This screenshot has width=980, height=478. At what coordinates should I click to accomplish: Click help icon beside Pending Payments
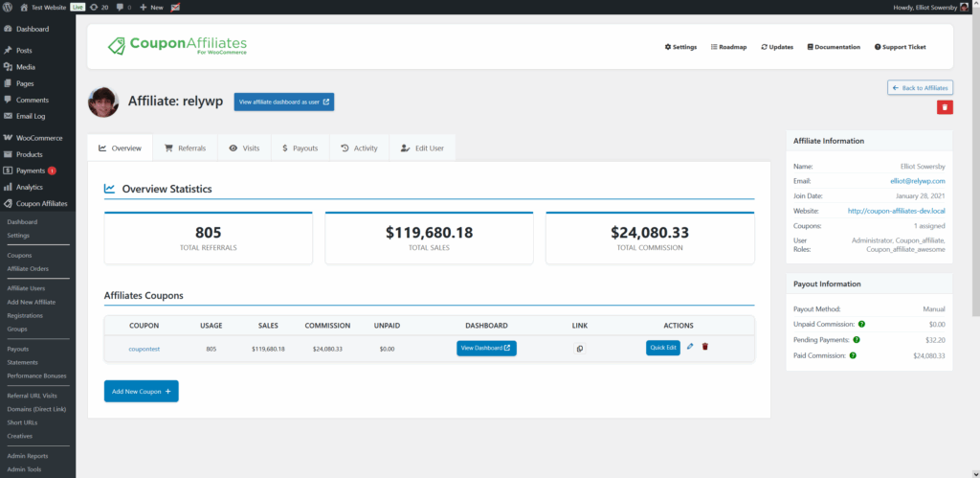tap(857, 340)
